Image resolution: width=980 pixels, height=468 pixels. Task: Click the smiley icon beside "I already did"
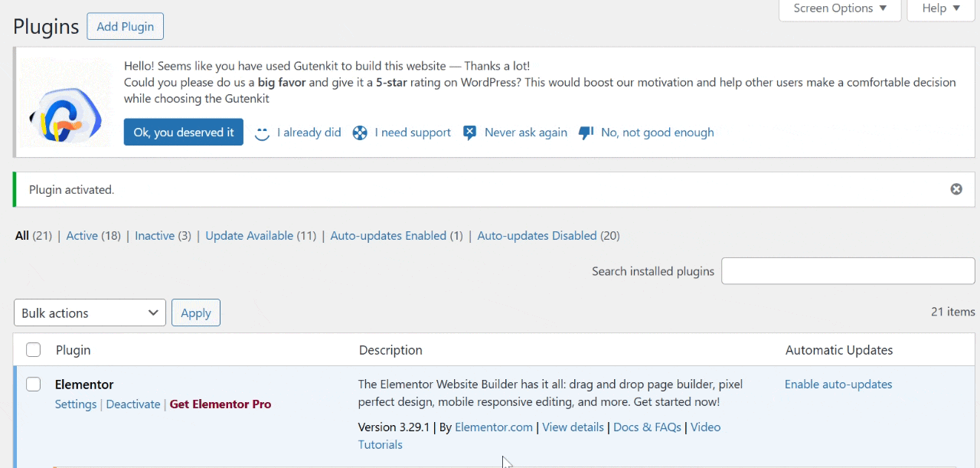click(x=262, y=132)
